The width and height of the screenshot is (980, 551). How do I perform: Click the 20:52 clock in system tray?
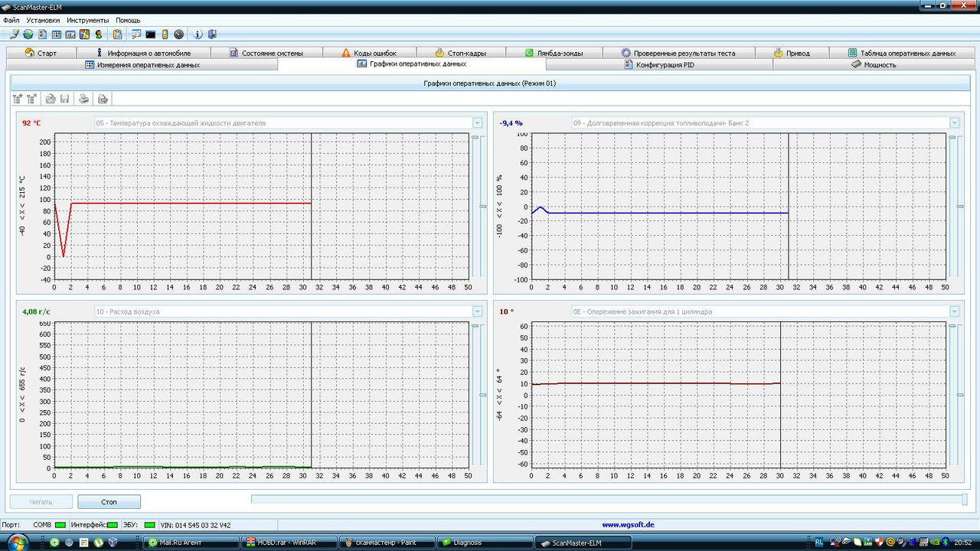click(x=965, y=542)
